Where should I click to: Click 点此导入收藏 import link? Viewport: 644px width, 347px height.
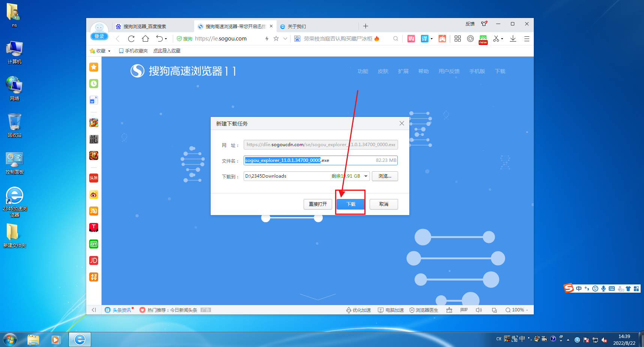coord(167,51)
